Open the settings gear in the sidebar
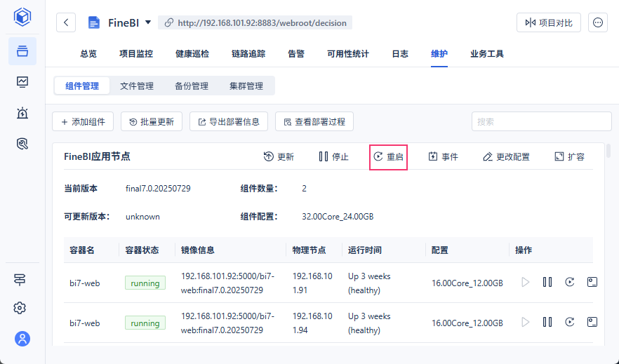The image size is (619, 364). [x=20, y=308]
